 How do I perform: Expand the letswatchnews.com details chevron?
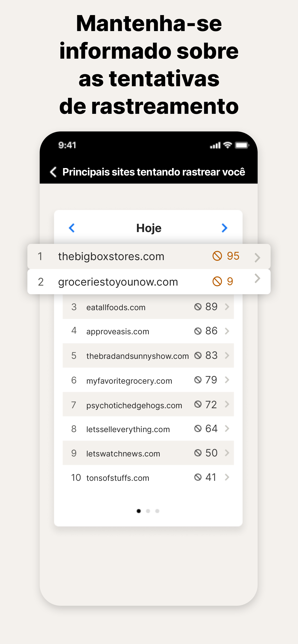coord(227,453)
